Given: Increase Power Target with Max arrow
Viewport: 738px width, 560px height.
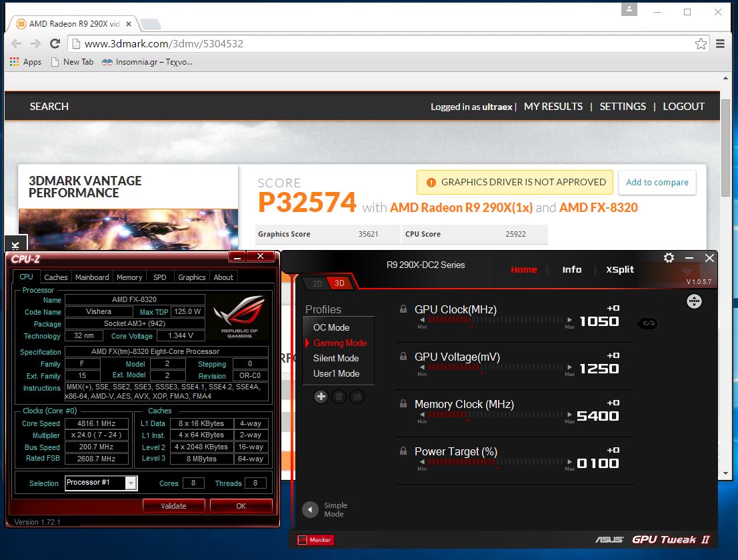Looking at the screenshot, I should point(569,462).
